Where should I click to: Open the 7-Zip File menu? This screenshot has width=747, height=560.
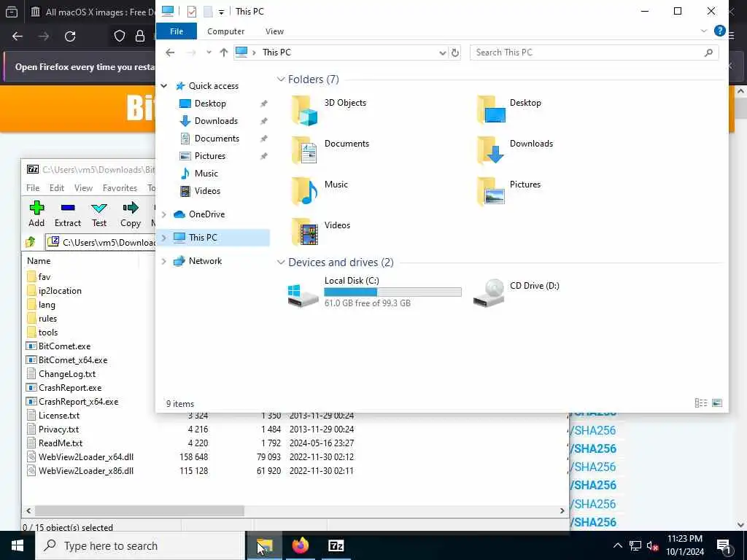tap(33, 188)
